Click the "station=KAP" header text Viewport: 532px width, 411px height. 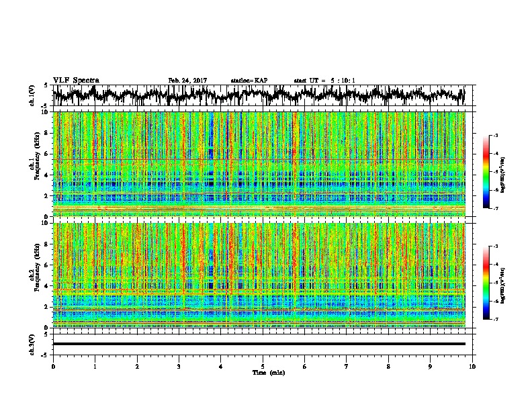click(249, 81)
